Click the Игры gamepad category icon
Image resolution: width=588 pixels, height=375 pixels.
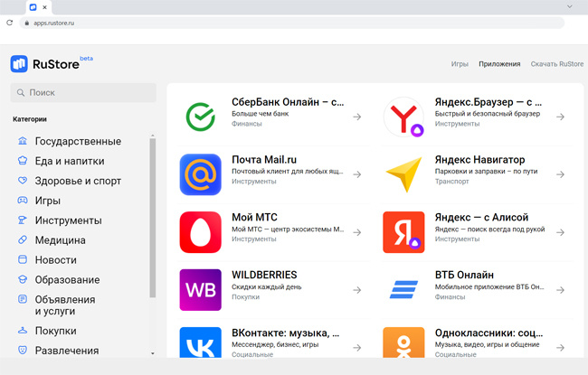[x=23, y=201]
